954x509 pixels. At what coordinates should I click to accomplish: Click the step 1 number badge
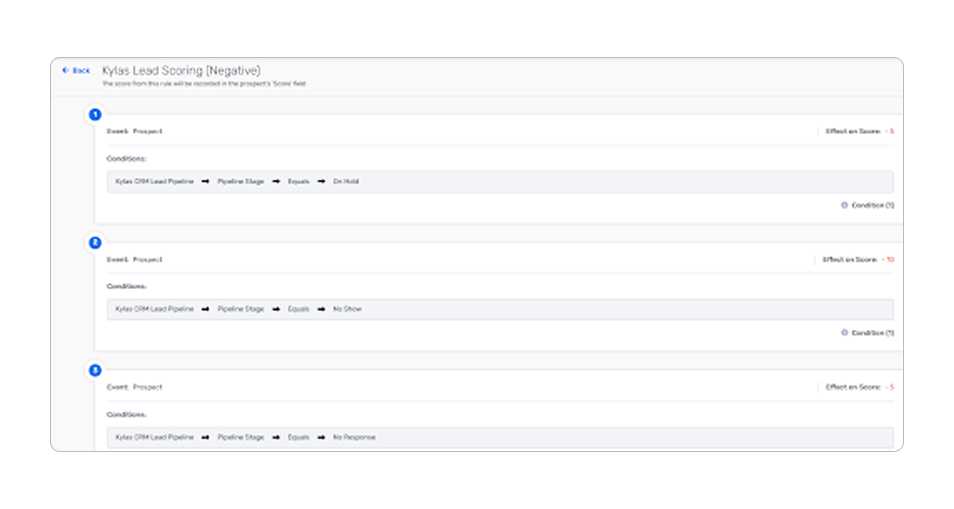pos(95,114)
